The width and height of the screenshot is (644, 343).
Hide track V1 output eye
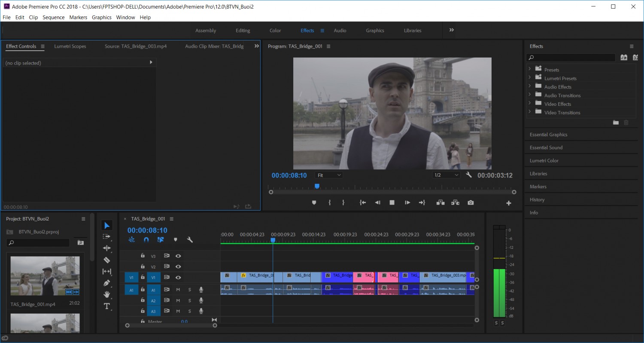pyautogui.click(x=178, y=278)
